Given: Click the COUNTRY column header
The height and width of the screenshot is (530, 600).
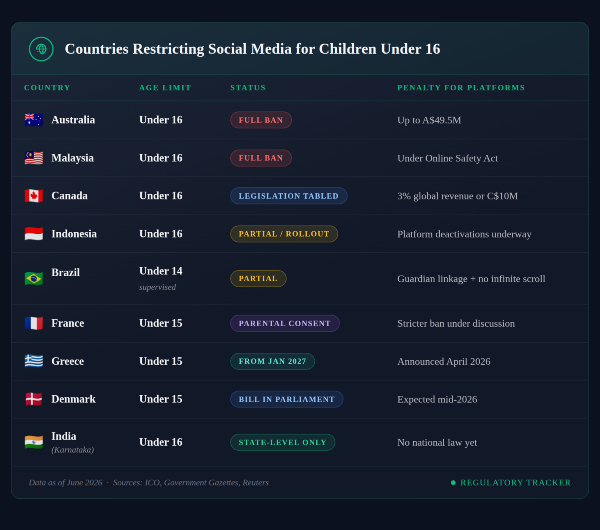Looking at the screenshot, I should click(47, 88).
